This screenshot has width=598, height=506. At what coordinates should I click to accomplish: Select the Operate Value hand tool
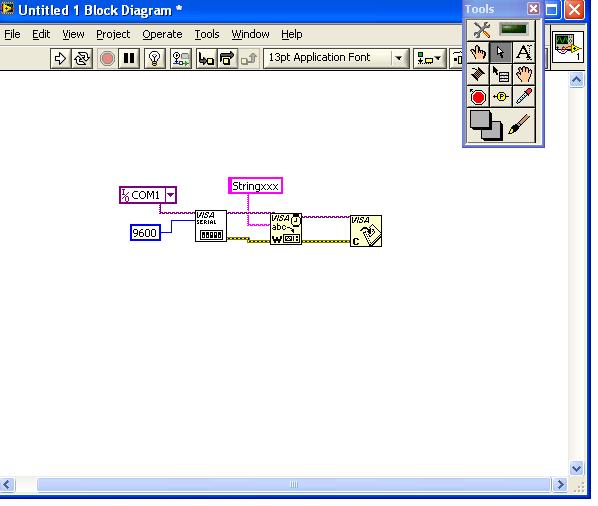[478, 52]
